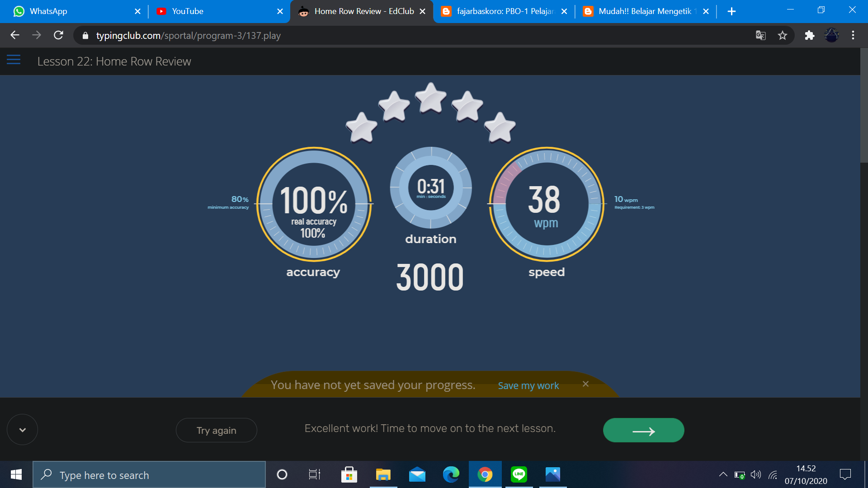Open the Chrome three-dot menu

point(853,35)
